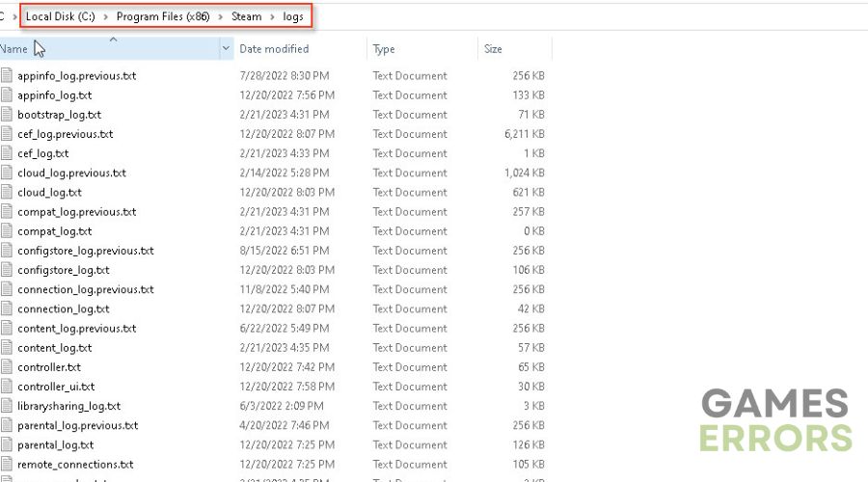Click the appinfo_log.previous.txt file icon
868x482 pixels.
click(x=6, y=75)
